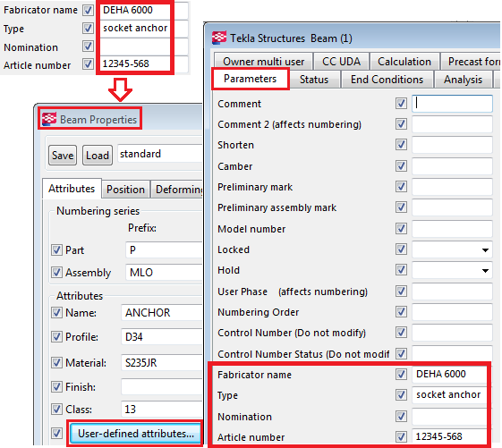Click the Save button

pos(63,156)
